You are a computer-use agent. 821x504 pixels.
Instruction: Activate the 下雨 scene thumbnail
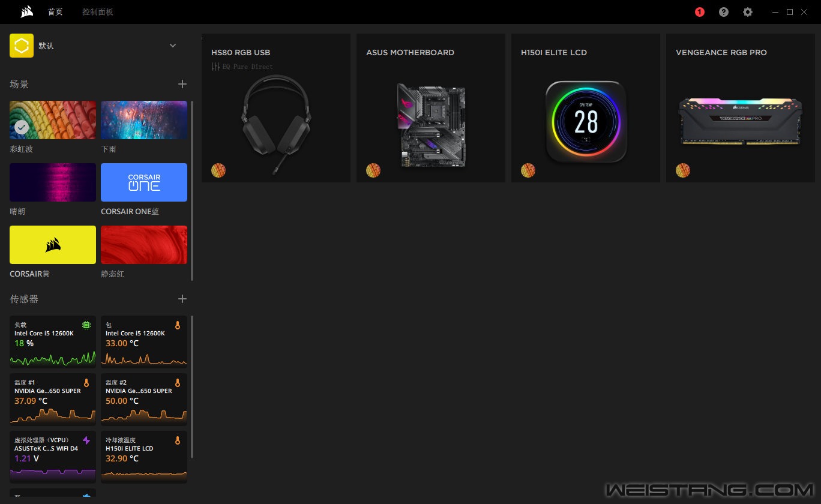144,120
